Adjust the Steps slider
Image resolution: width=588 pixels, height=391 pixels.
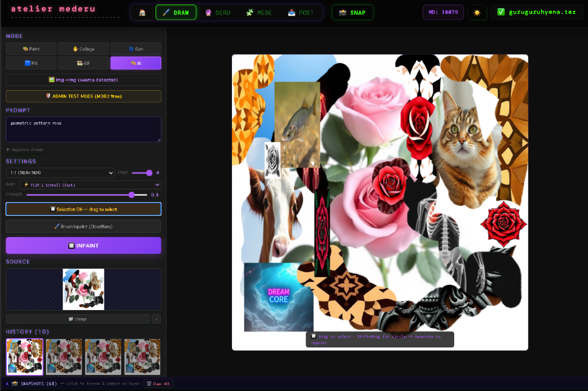click(x=142, y=173)
